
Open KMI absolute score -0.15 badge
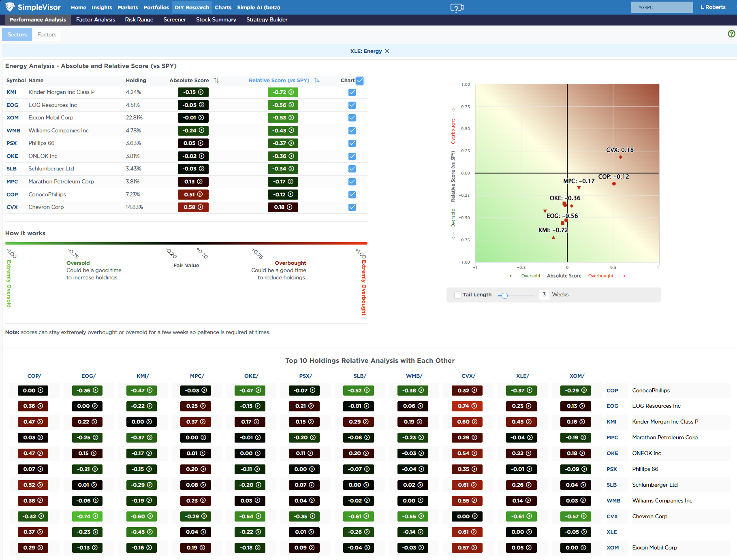click(193, 92)
